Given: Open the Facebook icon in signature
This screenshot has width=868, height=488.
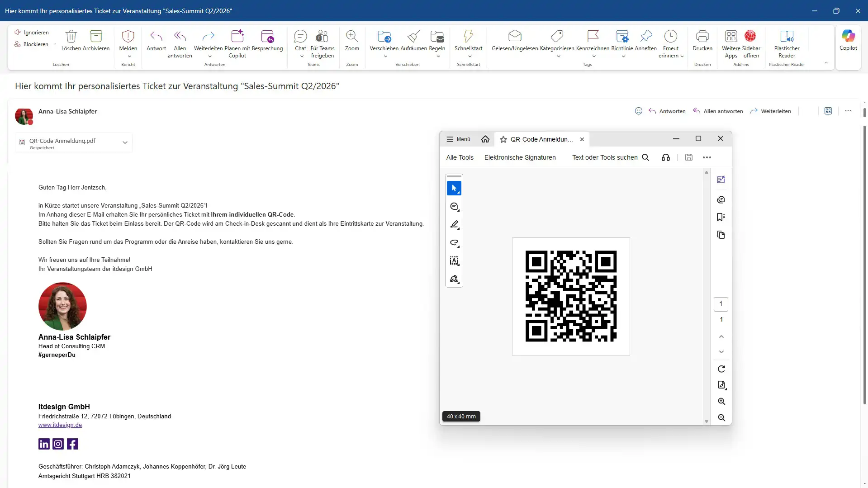Looking at the screenshot, I should [x=72, y=444].
